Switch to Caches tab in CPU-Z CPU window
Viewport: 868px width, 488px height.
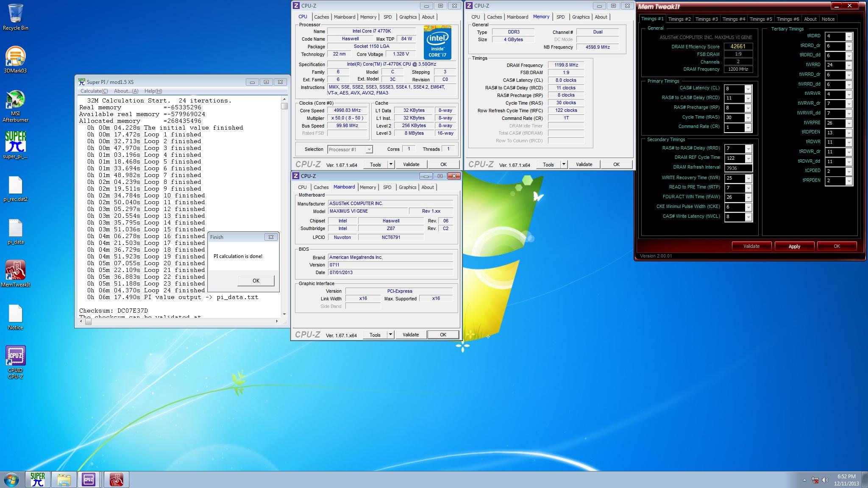321,17
